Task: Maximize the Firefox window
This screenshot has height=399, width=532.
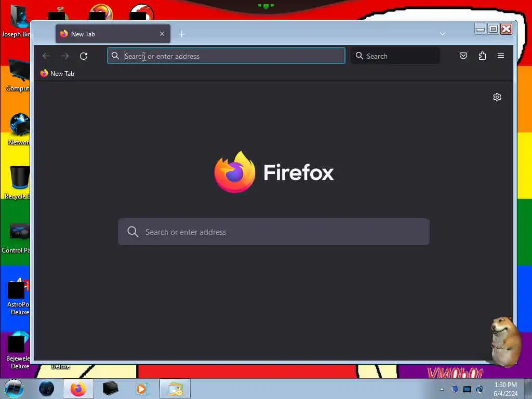Action: [x=494, y=29]
